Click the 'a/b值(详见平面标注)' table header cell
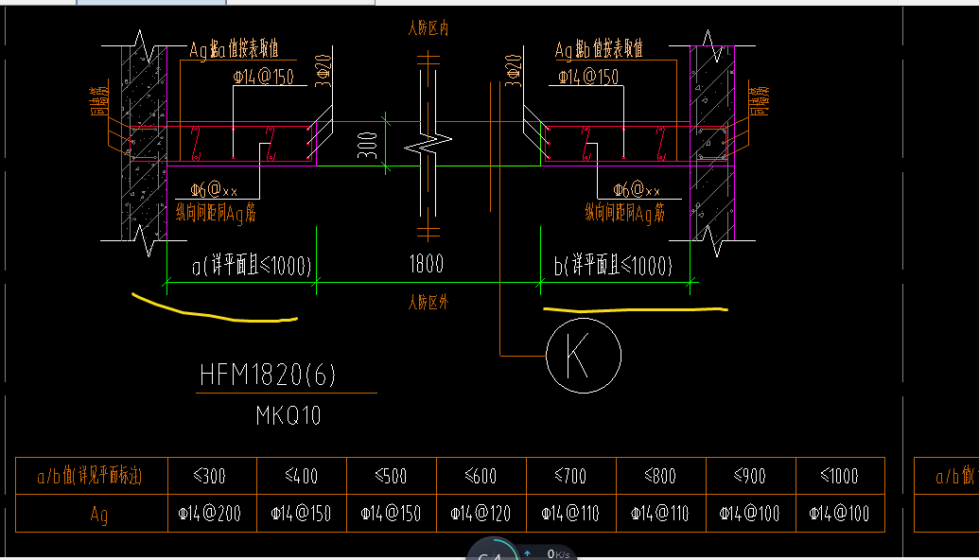 coord(91,477)
